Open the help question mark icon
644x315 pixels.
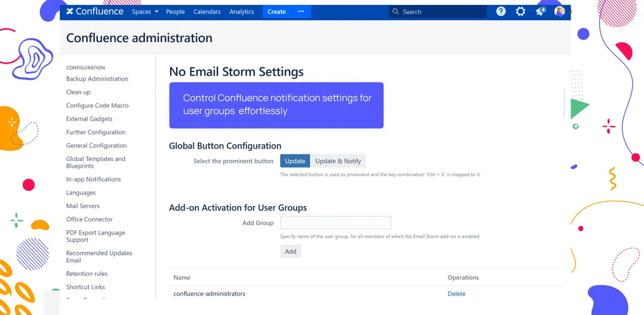click(x=501, y=11)
